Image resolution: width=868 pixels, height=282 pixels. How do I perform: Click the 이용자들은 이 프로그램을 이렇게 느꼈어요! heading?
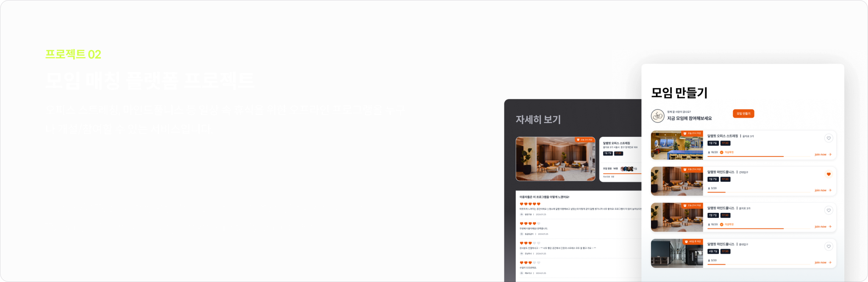pos(544,197)
